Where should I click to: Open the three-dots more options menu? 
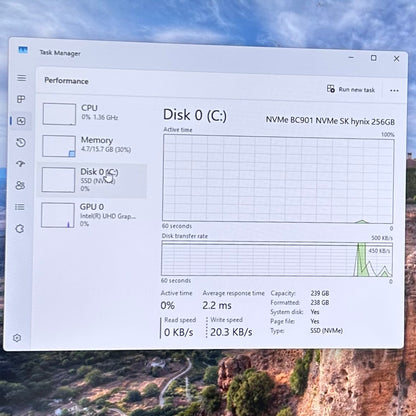[x=394, y=90]
